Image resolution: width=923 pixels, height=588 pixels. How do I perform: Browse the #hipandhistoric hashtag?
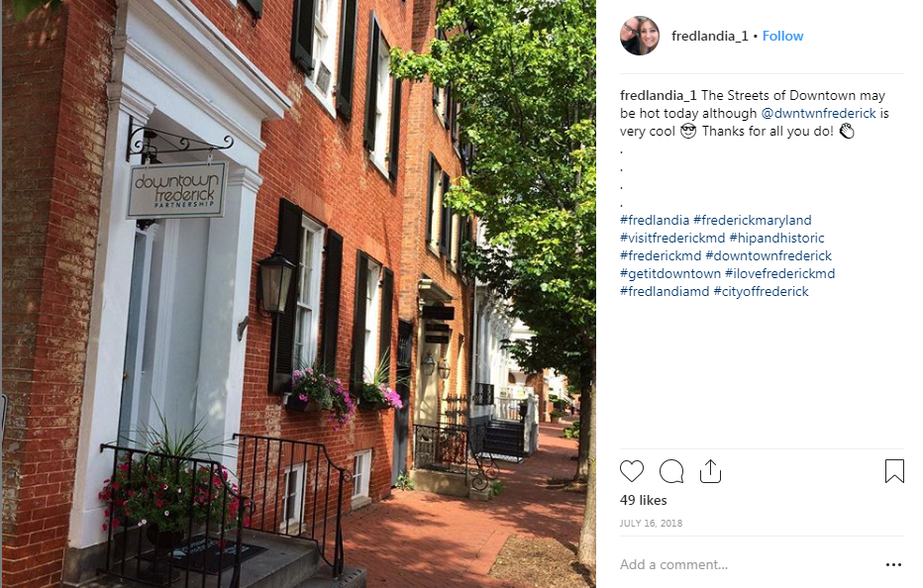(x=776, y=238)
